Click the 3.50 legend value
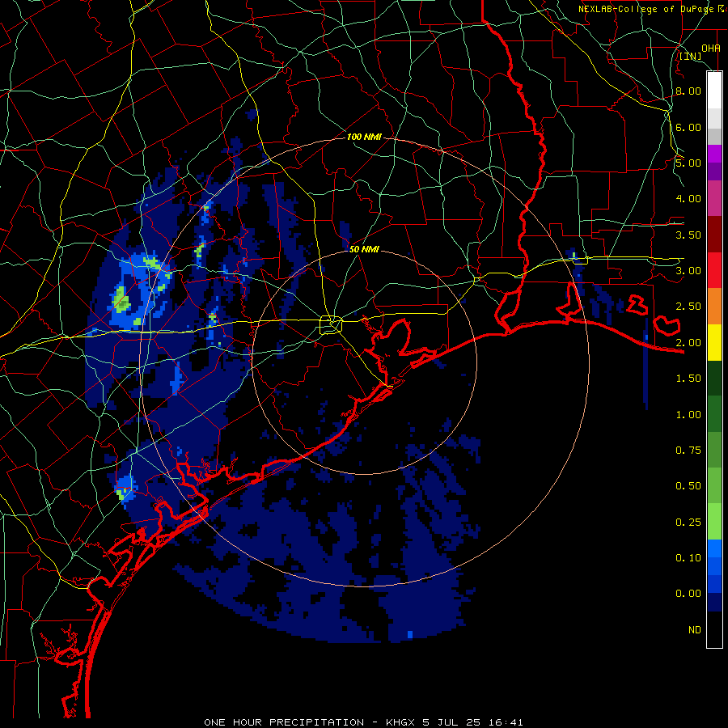This screenshot has width=728, height=728. point(688,235)
